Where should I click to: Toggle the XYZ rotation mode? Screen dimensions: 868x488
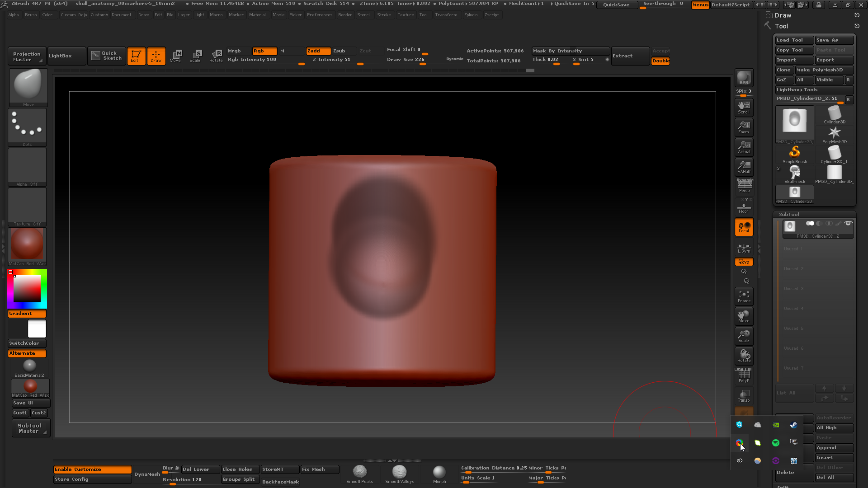coord(744,262)
